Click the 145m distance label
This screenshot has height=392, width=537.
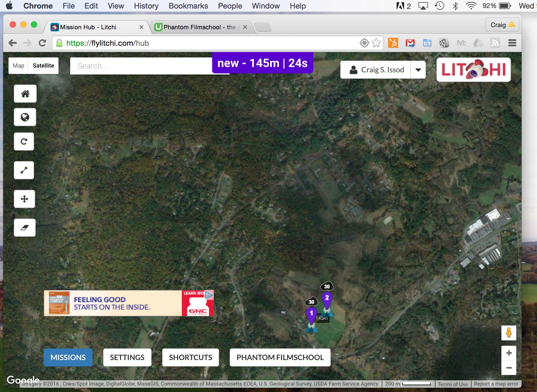pos(322,318)
